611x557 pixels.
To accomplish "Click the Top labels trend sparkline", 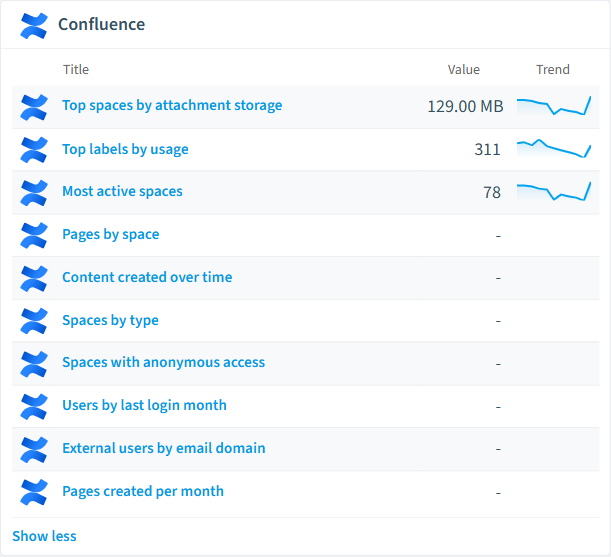I will pos(554,149).
